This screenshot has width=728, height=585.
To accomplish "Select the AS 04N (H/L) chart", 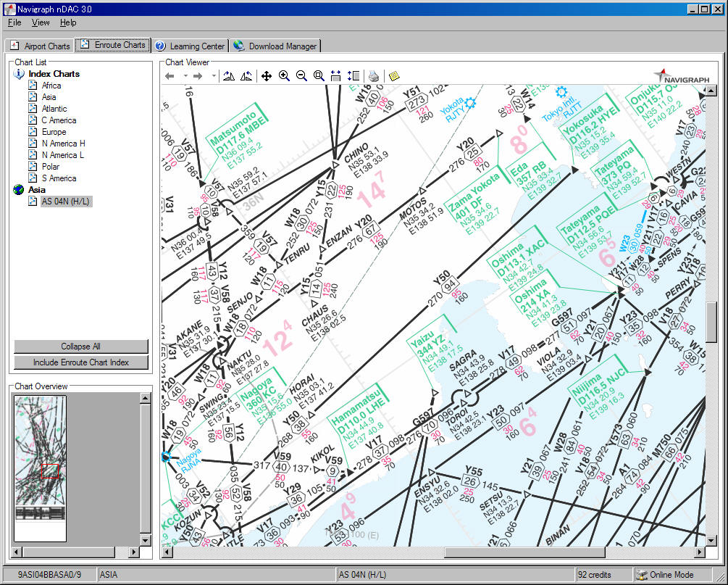I will 66,202.
